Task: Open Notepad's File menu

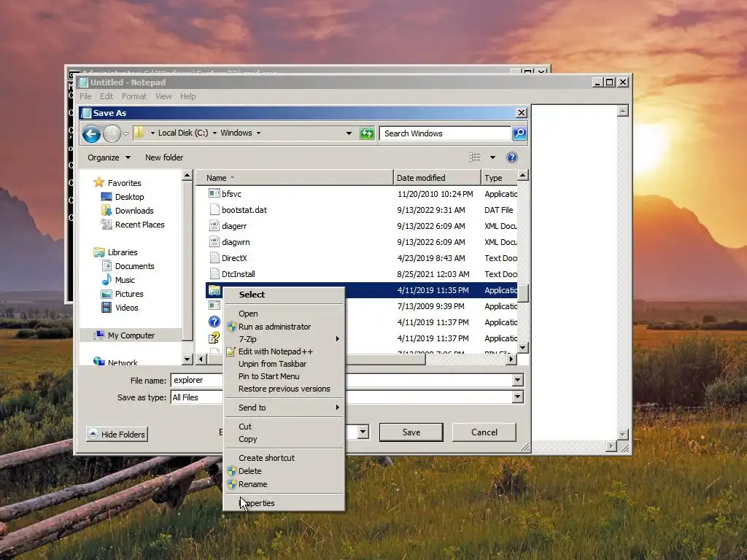Action: [x=86, y=96]
